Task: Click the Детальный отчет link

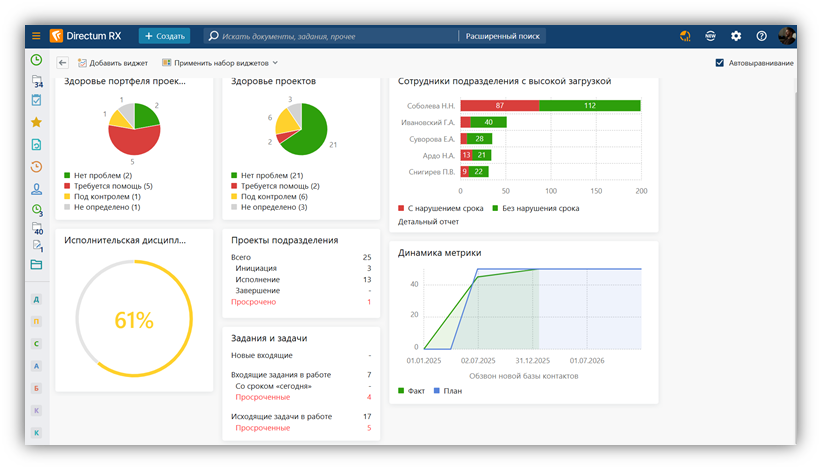Action: [428, 222]
